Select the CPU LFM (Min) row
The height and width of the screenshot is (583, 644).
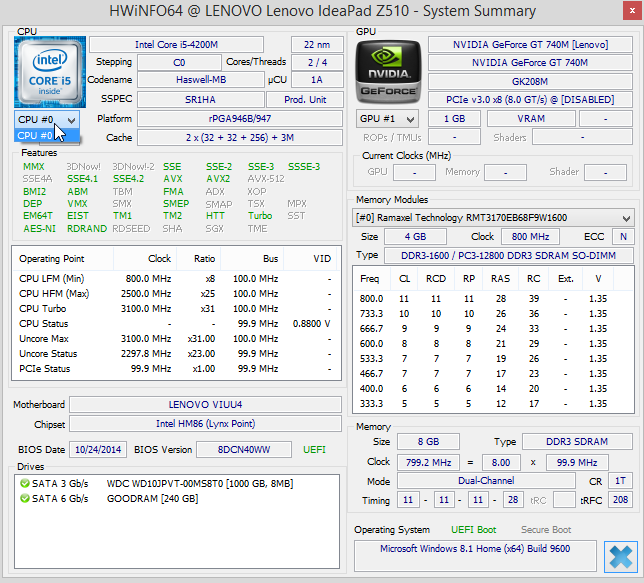[175, 279]
